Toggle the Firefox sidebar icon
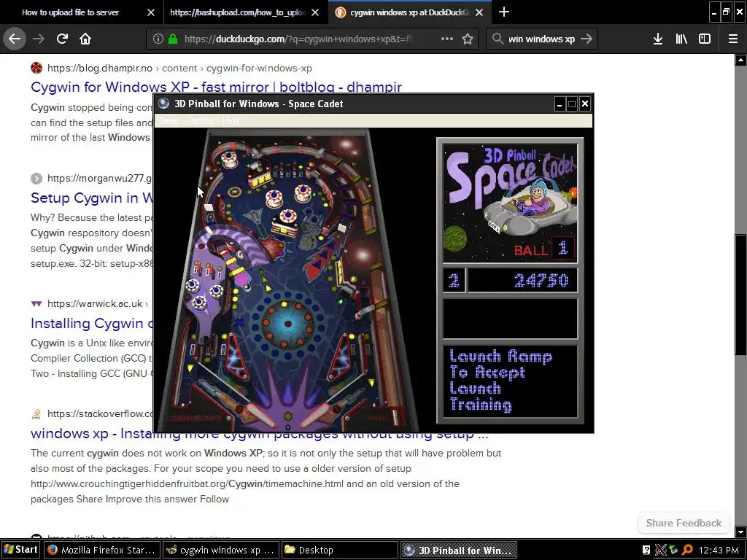 [705, 39]
